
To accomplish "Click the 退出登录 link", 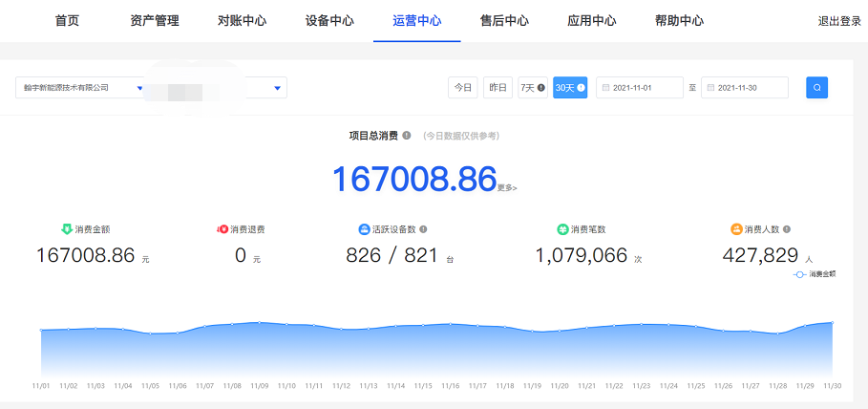I will 838,21.
